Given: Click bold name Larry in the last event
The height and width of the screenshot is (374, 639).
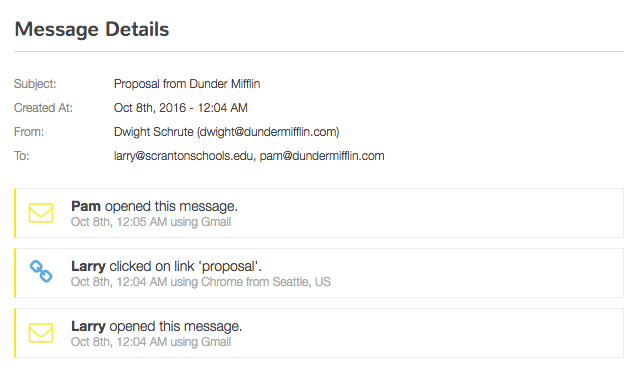Looking at the screenshot, I should (x=88, y=326).
